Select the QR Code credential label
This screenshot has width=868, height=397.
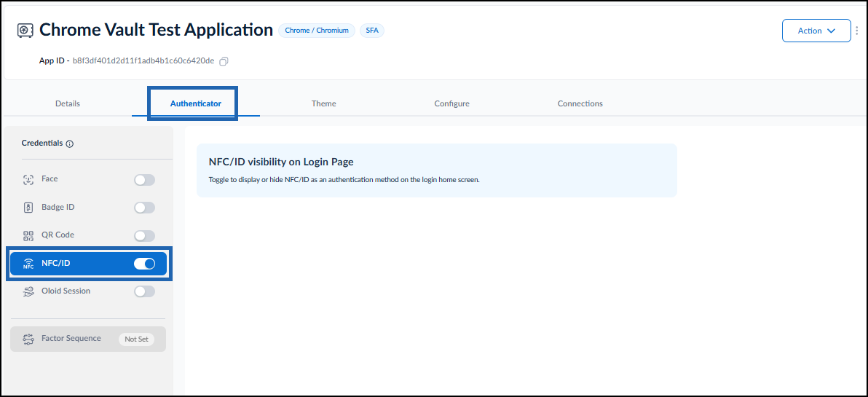point(58,235)
